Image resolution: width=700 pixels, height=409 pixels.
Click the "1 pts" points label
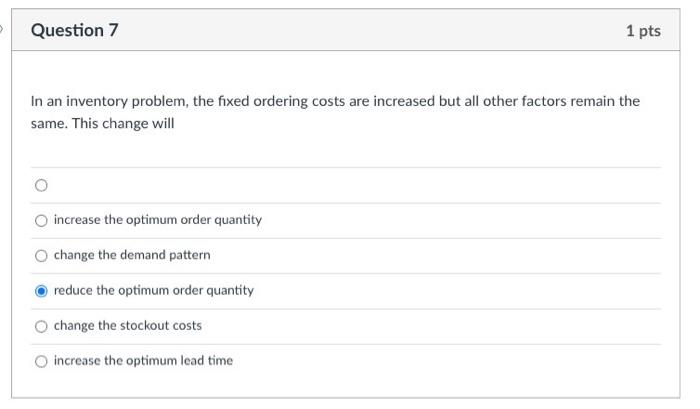pos(643,31)
